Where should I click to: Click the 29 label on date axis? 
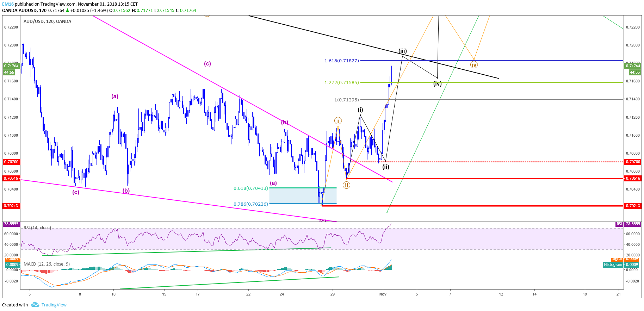(333, 294)
